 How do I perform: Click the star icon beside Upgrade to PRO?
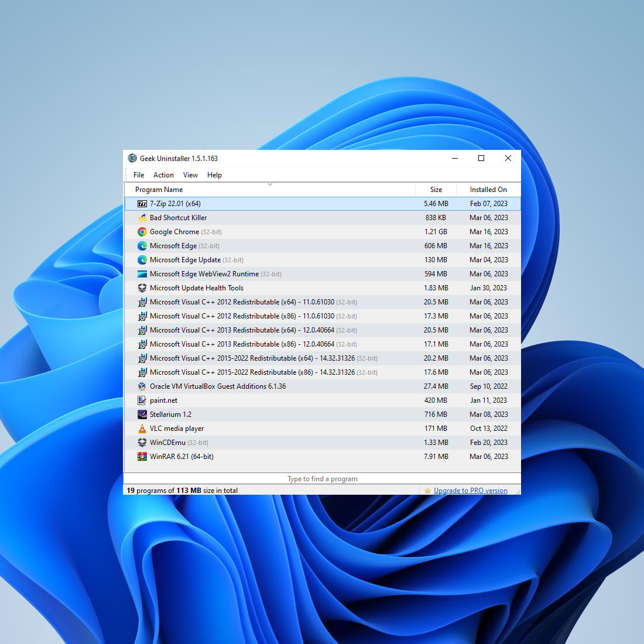coord(427,491)
